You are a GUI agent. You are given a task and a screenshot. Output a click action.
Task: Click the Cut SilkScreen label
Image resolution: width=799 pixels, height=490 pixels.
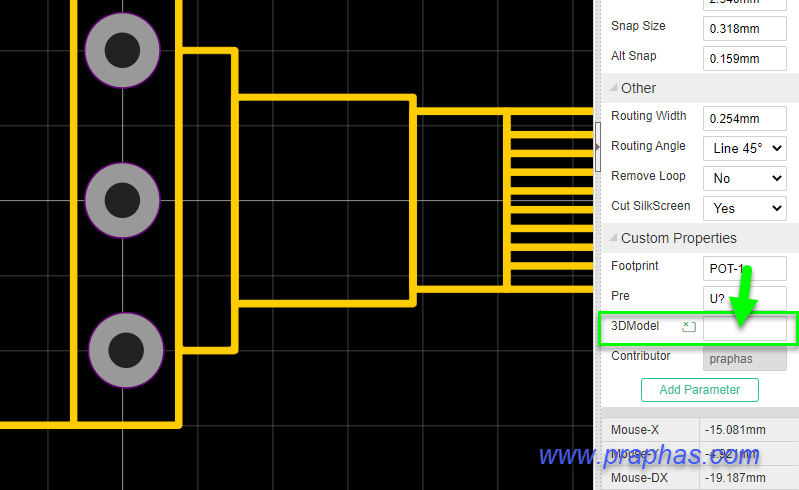(x=651, y=206)
